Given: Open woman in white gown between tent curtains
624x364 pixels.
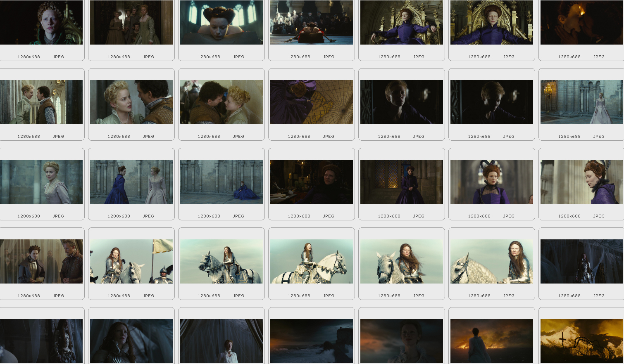Looking at the screenshot, I should pyautogui.click(x=221, y=341).
